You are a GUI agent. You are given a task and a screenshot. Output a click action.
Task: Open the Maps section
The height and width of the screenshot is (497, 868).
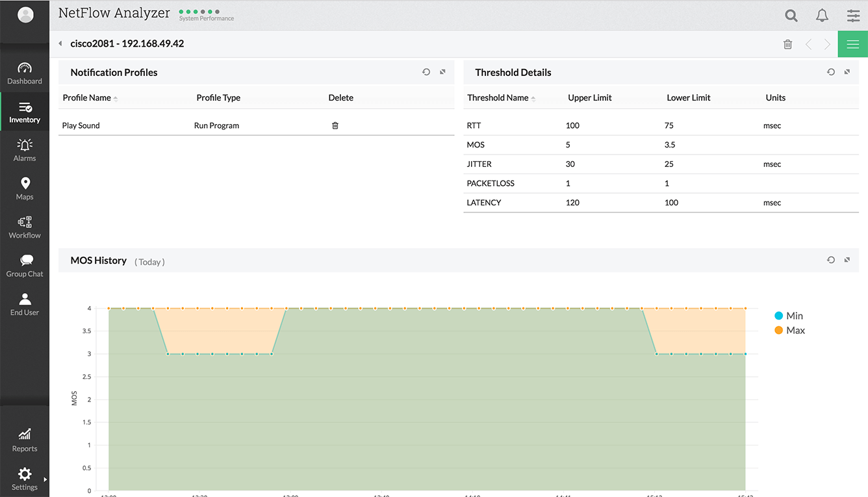click(25, 188)
